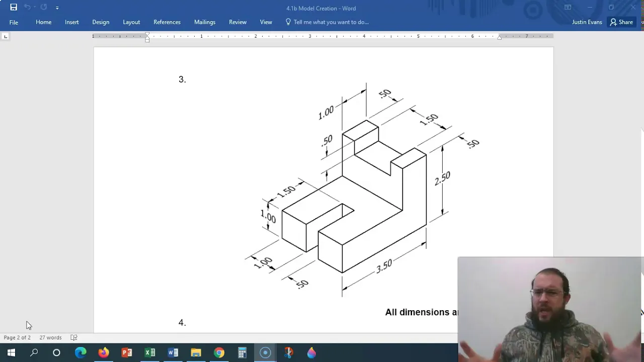Click the list number 3. in document

(182, 79)
